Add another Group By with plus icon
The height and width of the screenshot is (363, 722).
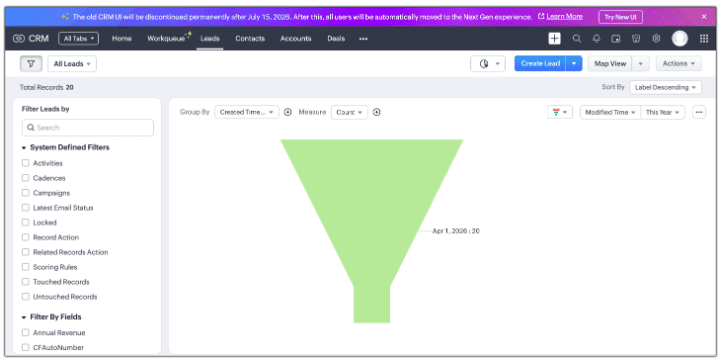click(288, 112)
